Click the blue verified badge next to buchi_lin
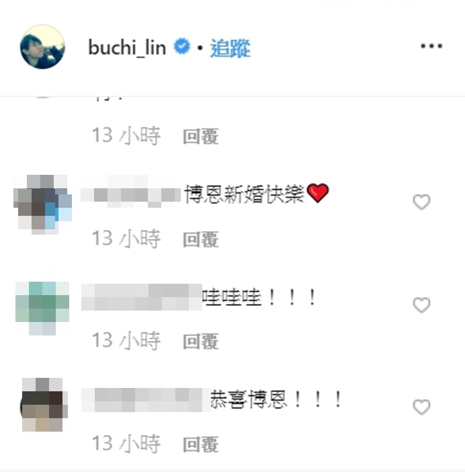This screenshot has height=476, width=465. 181,46
